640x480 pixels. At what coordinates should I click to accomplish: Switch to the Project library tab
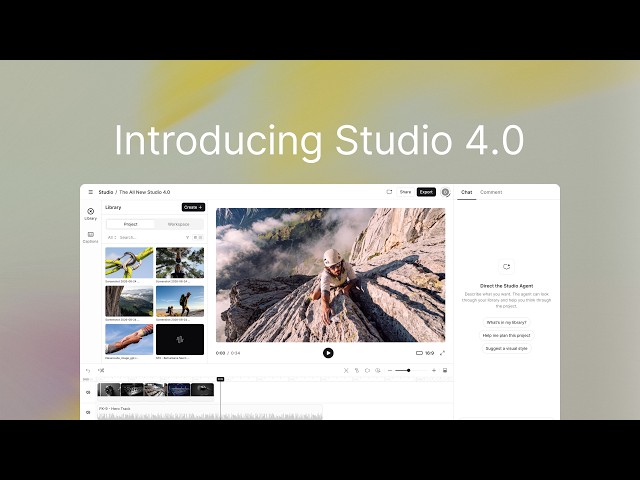(131, 224)
